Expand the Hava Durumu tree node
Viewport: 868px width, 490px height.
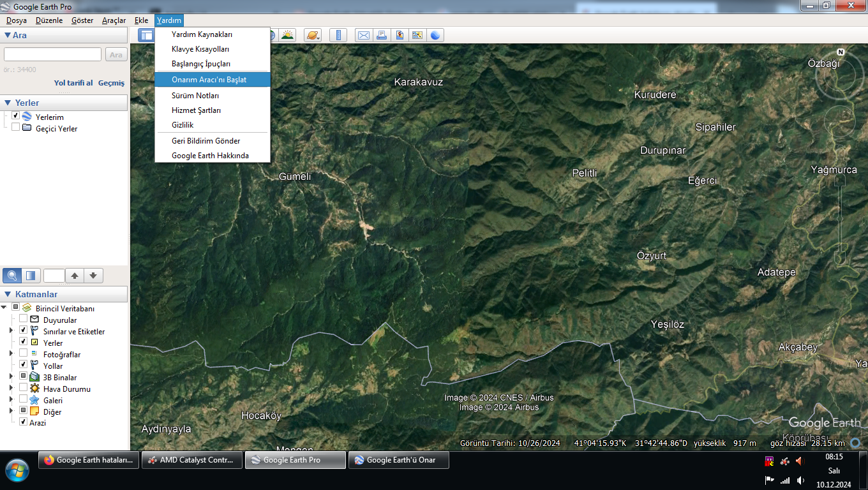[11, 388]
